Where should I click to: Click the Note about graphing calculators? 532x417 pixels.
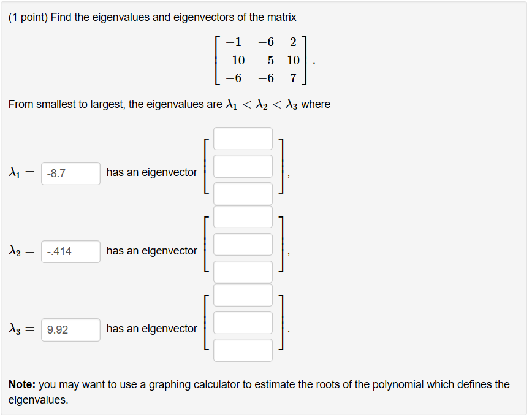coord(264,391)
